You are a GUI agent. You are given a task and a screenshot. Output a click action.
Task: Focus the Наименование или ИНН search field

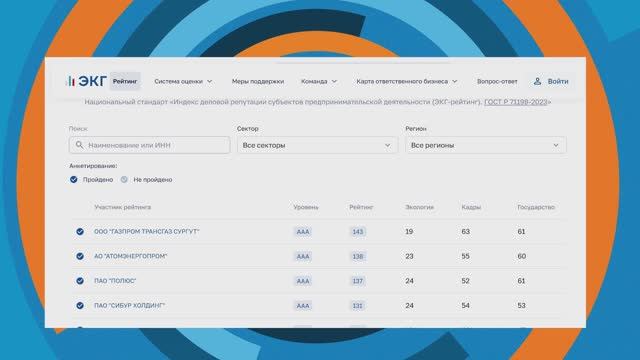click(149, 145)
